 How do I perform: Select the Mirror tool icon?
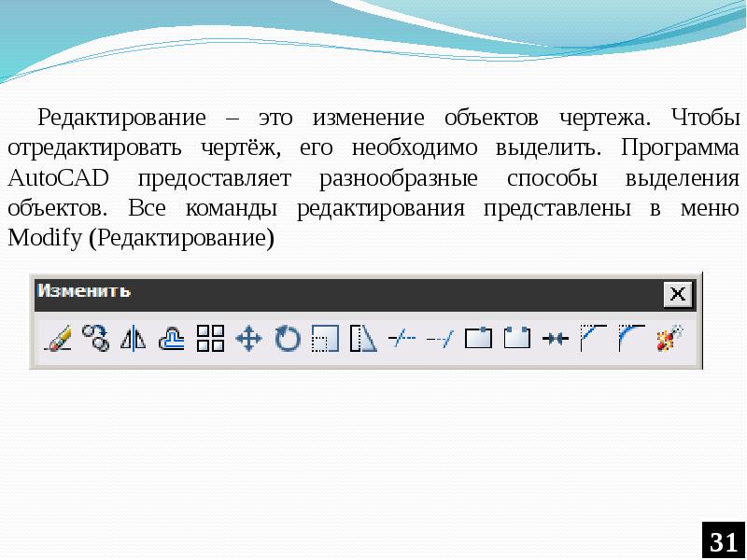click(134, 338)
